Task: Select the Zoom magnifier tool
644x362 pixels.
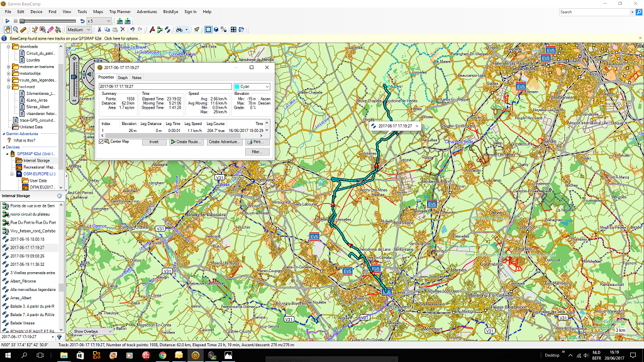Action: [16, 30]
